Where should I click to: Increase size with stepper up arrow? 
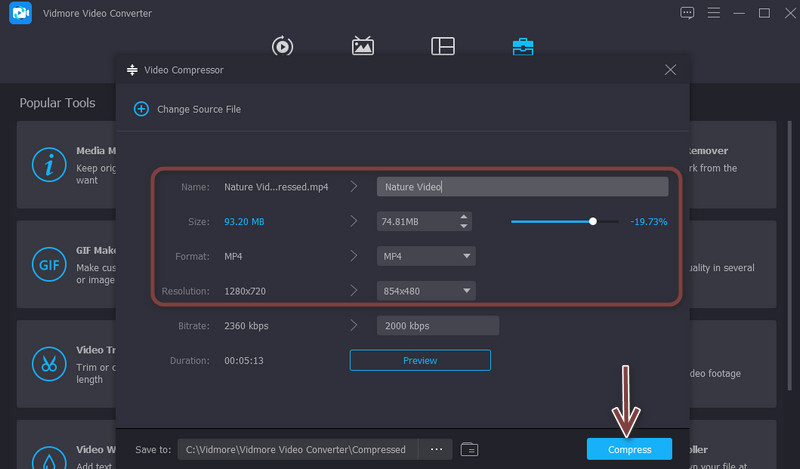pyautogui.click(x=463, y=217)
